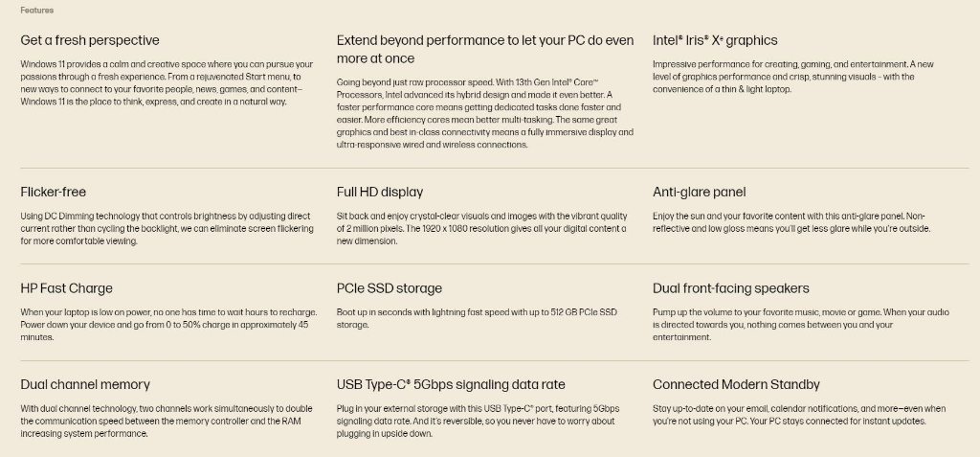Select the Dual channel memory heading
This screenshot has width=980, height=457.
85,384
